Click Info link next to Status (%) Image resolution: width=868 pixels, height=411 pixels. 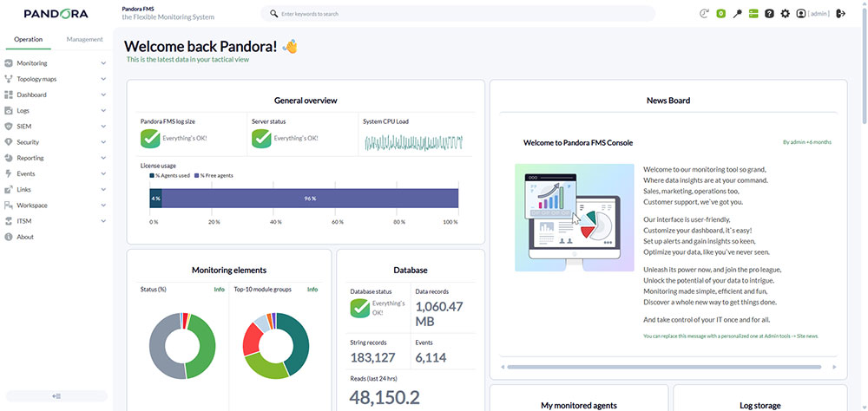coord(220,290)
